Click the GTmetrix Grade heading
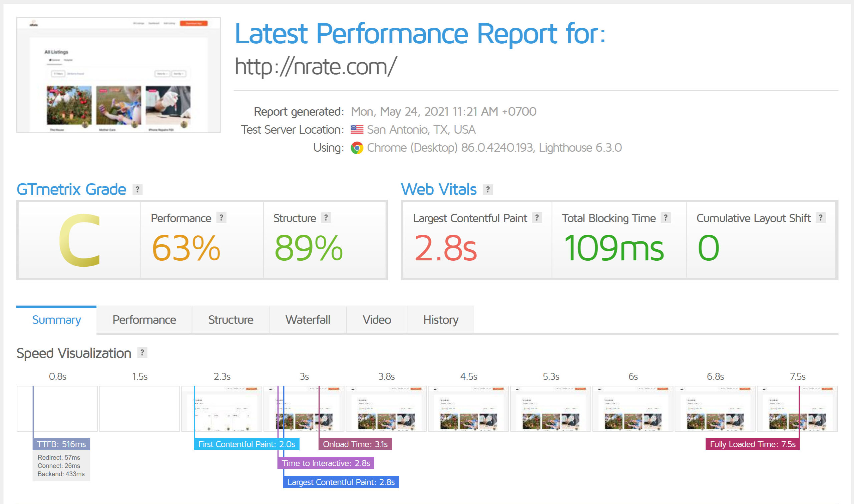The height and width of the screenshot is (504, 854). [71, 190]
